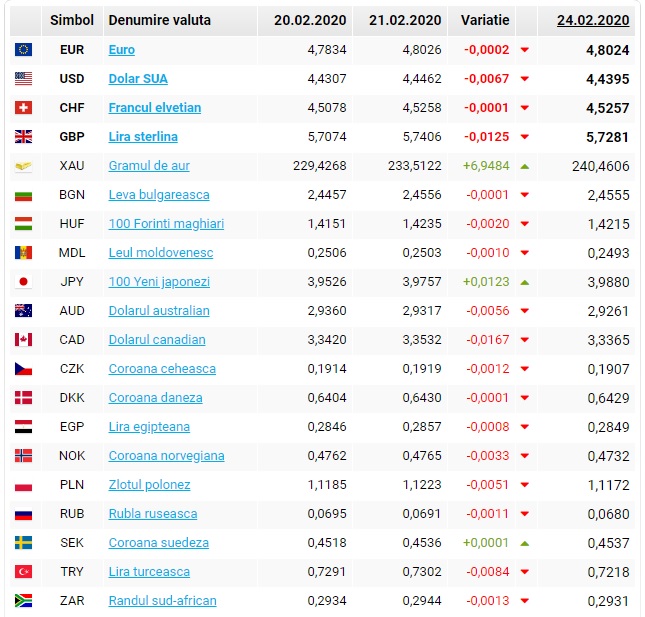Viewport: 645px width, 617px height.
Task: Click the United States flag icon
Action: (23, 79)
